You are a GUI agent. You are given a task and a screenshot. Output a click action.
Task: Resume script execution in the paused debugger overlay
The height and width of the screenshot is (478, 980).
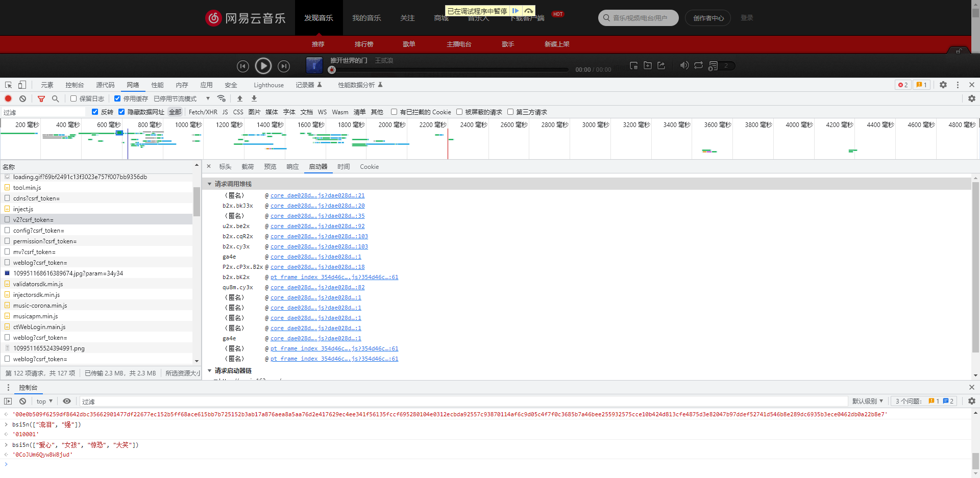pyautogui.click(x=516, y=11)
